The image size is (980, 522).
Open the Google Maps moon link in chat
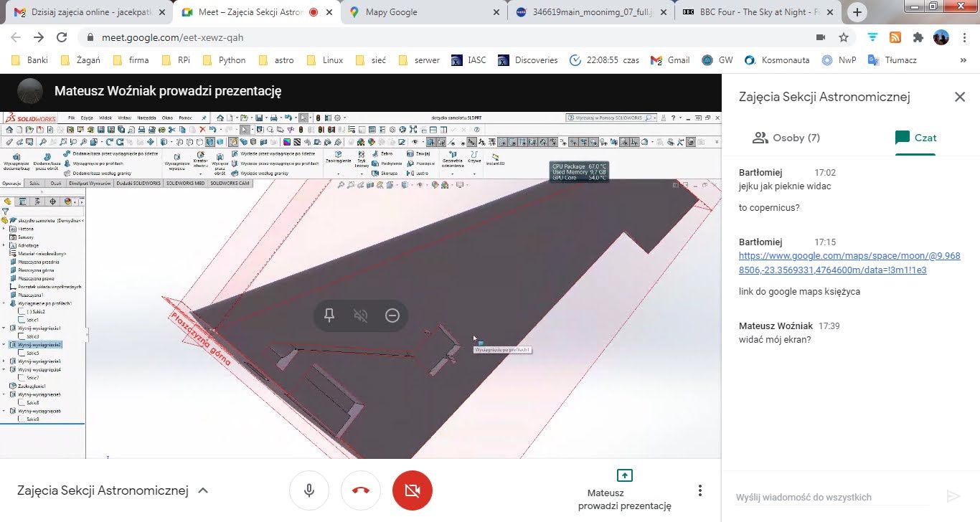849,262
